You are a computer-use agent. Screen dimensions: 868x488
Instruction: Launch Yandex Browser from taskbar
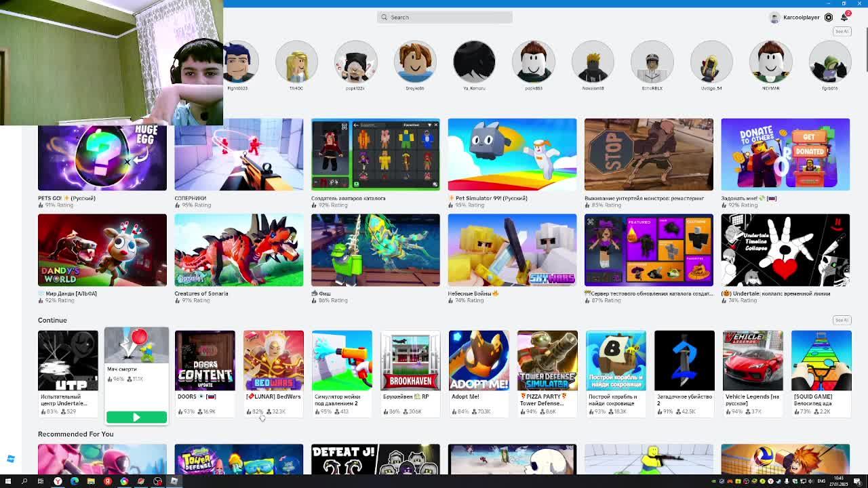pos(58,481)
